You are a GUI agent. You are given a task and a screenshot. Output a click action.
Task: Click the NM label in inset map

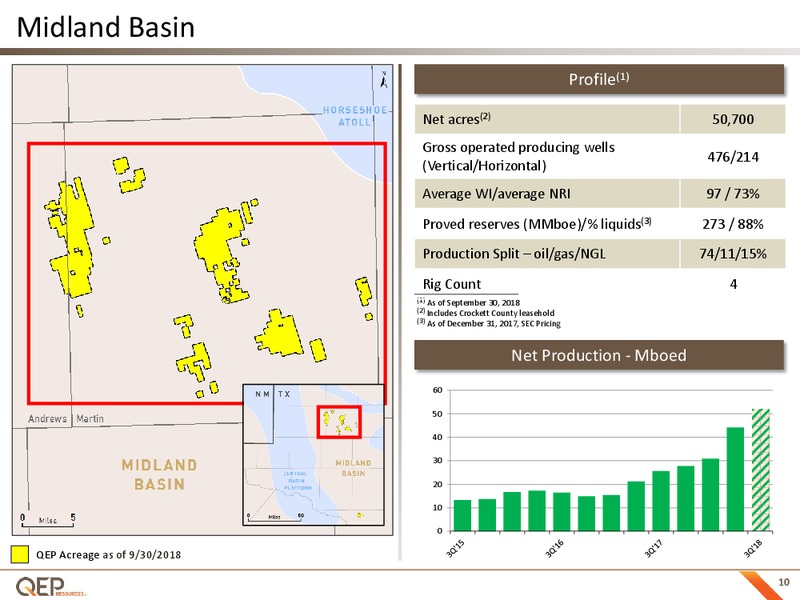tap(262, 394)
